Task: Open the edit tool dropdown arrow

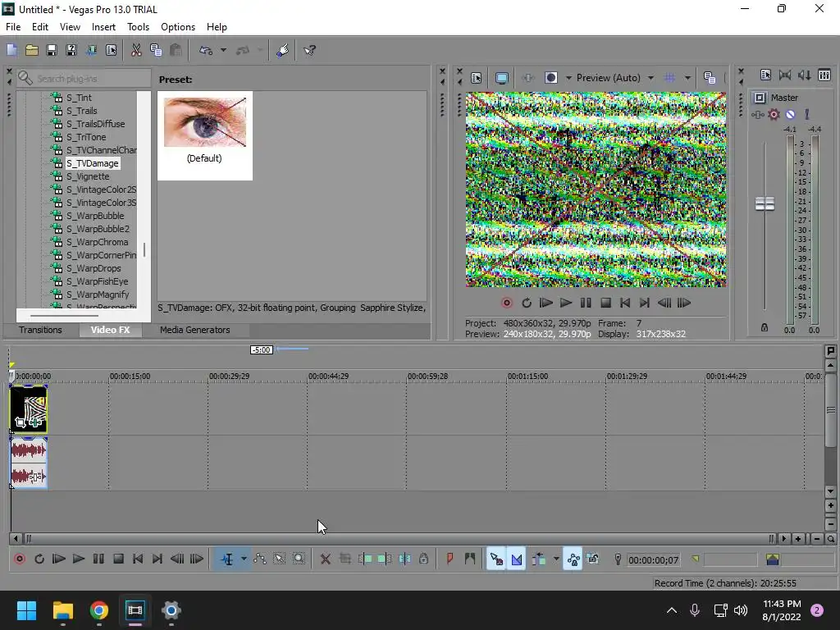Action: (244, 559)
